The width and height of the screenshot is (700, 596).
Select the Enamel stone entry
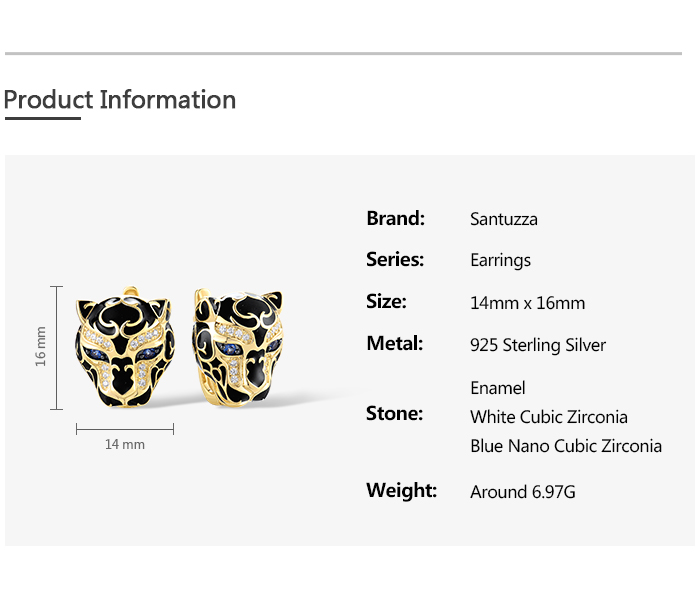(497, 388)
